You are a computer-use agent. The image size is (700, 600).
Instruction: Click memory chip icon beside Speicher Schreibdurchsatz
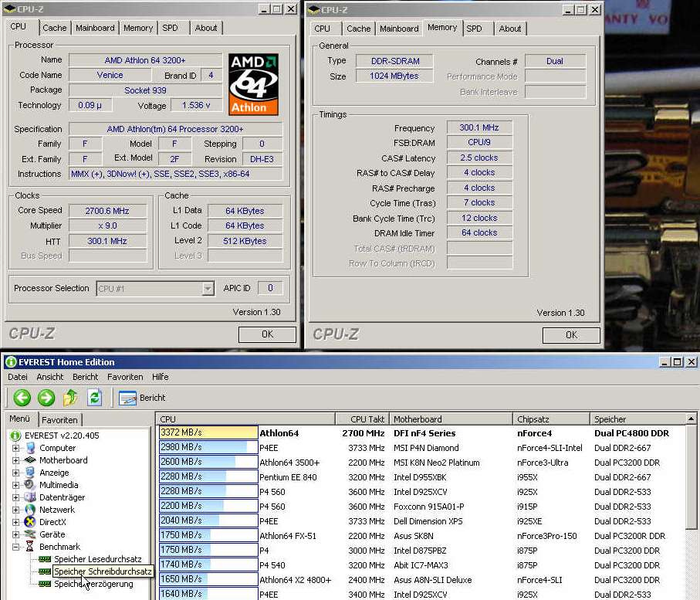[x=45, y=571]
